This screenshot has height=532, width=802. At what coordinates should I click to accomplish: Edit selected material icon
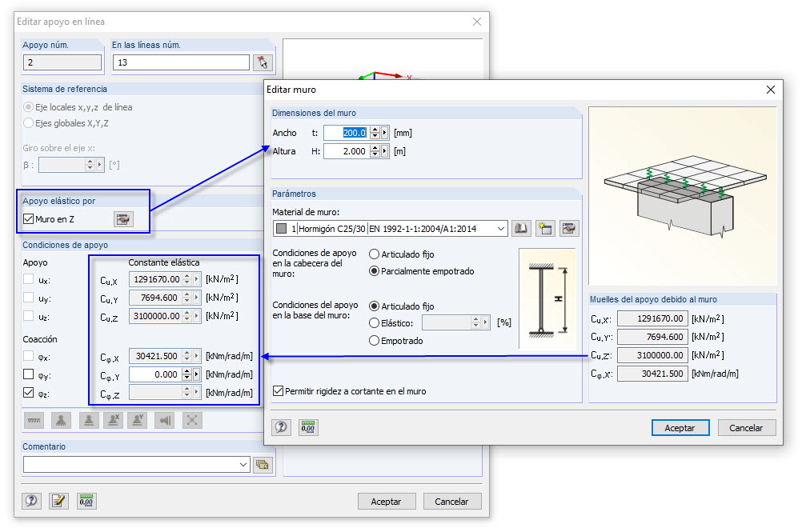click(569, 229)
